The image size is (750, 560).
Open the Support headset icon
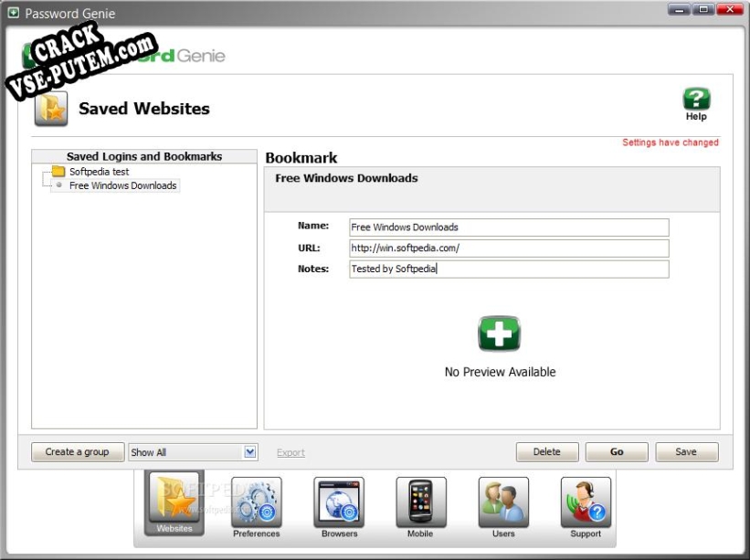[586, 502]
